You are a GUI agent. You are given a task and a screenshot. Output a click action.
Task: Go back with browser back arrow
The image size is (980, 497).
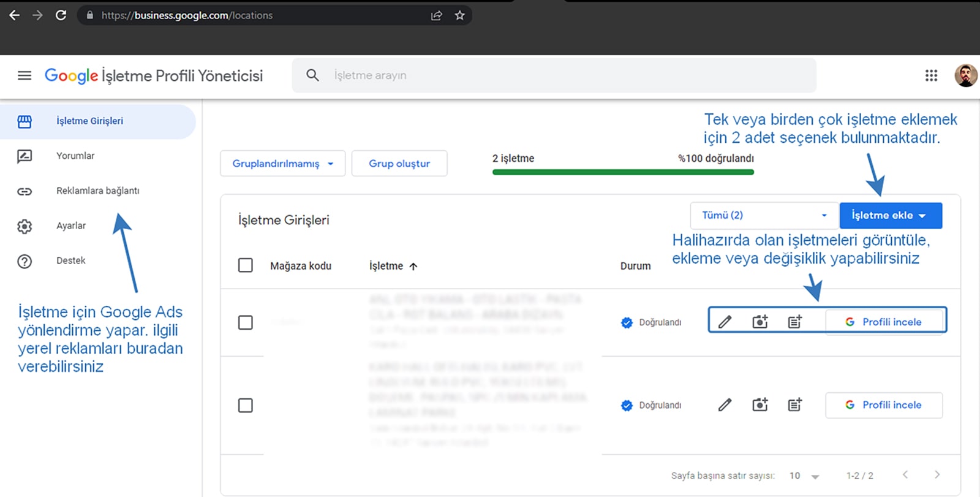[x=14, y=15]
